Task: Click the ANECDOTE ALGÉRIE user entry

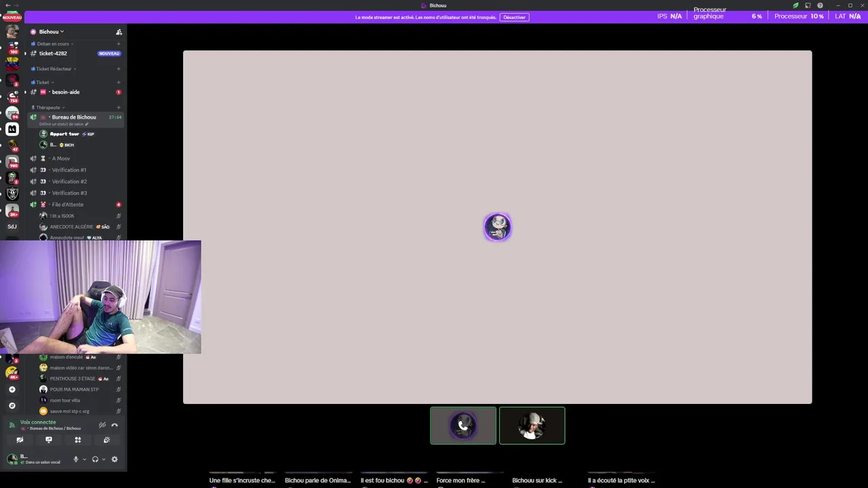Action: (x=80, y=227)
